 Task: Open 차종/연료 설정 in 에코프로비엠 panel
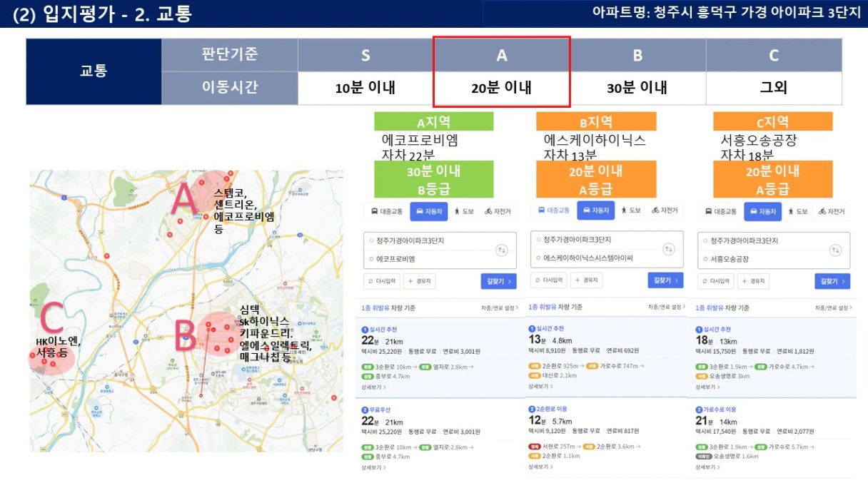[499, 308]
